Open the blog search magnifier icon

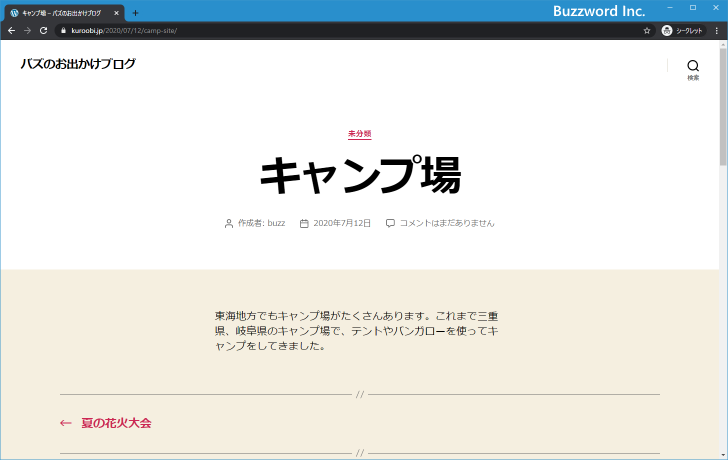click(693, 66)
